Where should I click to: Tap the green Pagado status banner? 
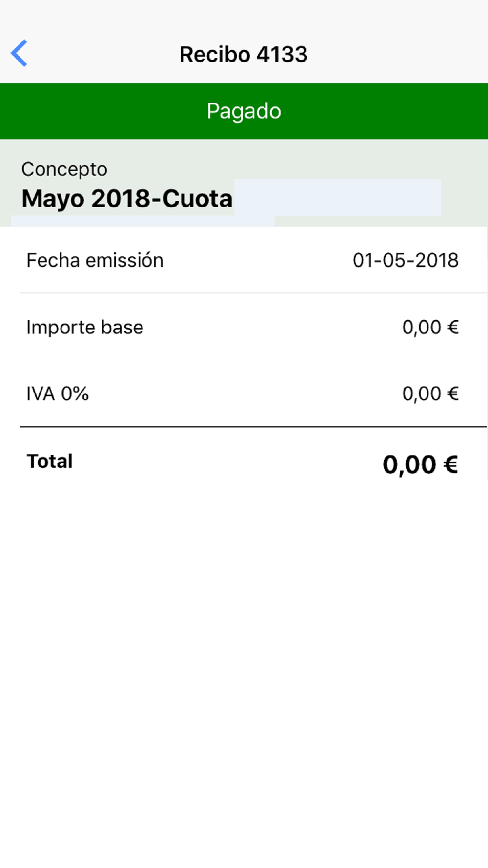[x=244, y=111]
